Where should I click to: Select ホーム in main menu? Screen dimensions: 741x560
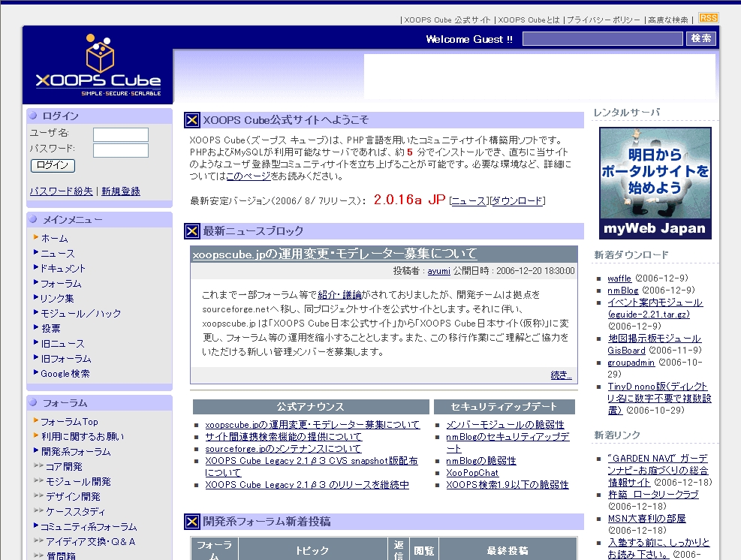point(54,239)
